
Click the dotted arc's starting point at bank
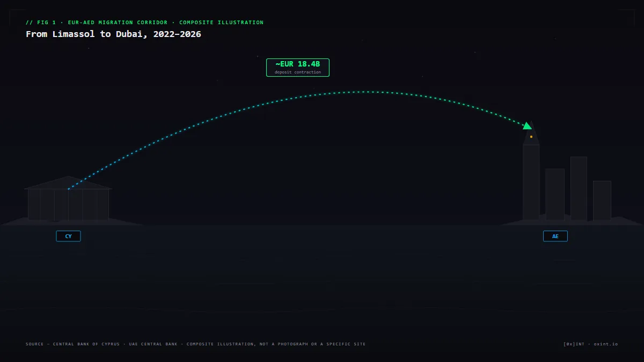pos(68,189)
